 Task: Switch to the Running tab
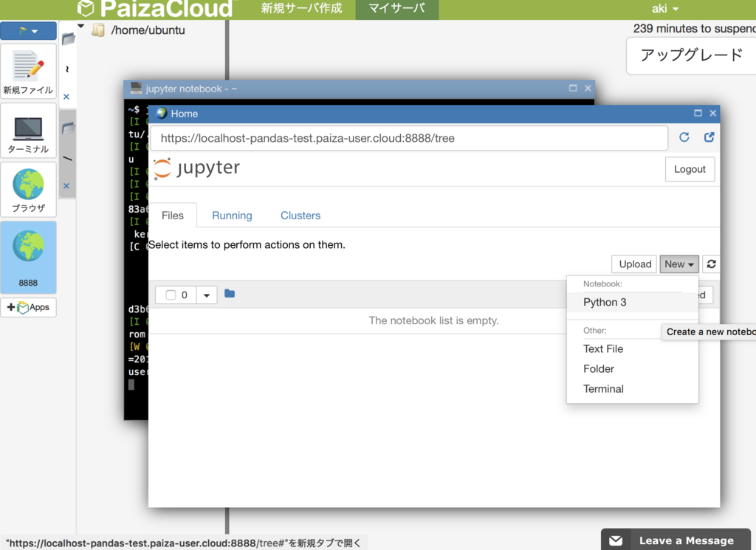(x=232, y=216)
